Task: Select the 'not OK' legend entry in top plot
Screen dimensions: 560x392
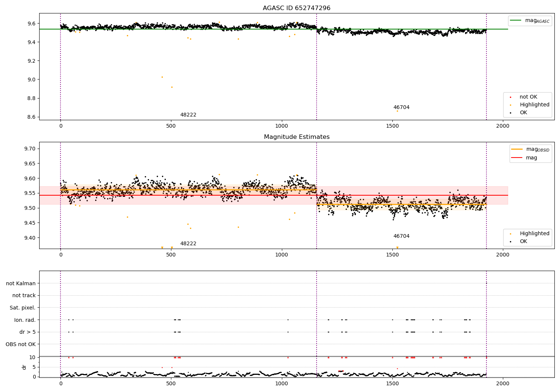Action: pos(528,97)
